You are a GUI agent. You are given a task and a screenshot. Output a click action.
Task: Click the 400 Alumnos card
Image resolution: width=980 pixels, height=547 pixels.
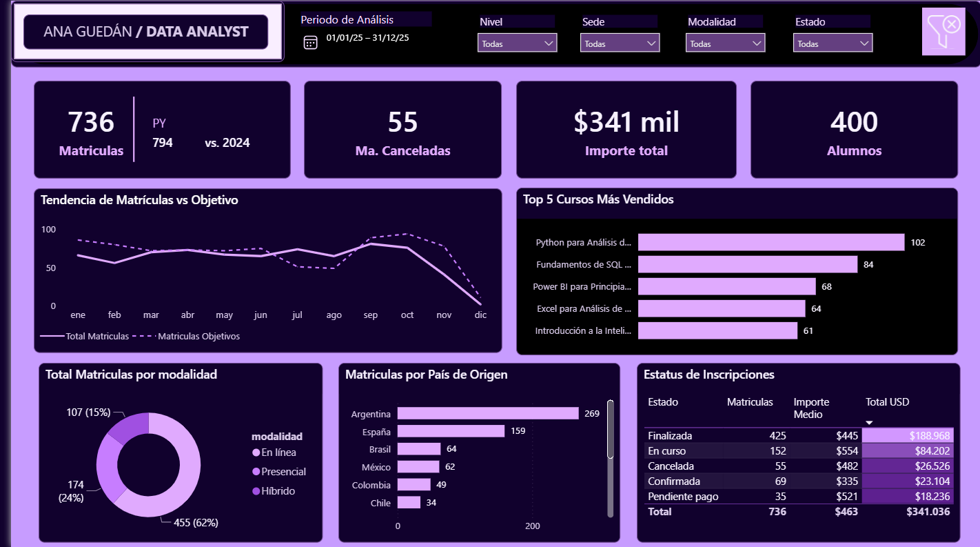pos(854,130)
